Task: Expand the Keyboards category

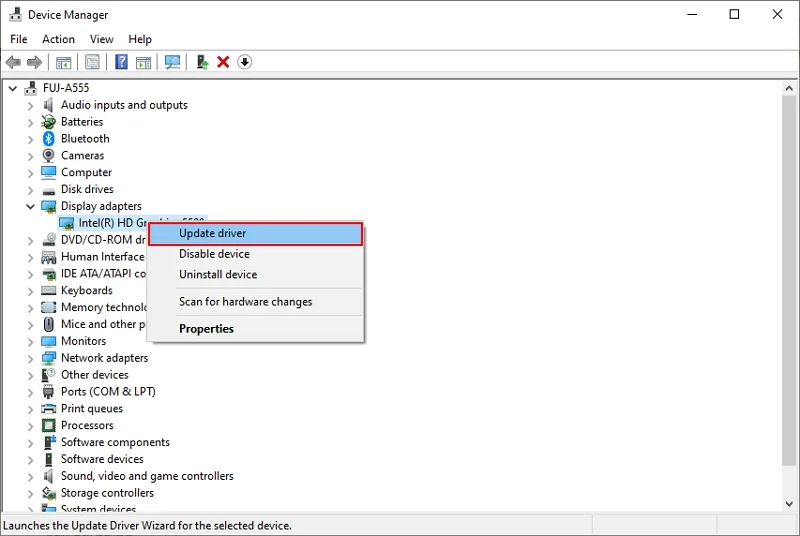Action: tap(31, 291)
